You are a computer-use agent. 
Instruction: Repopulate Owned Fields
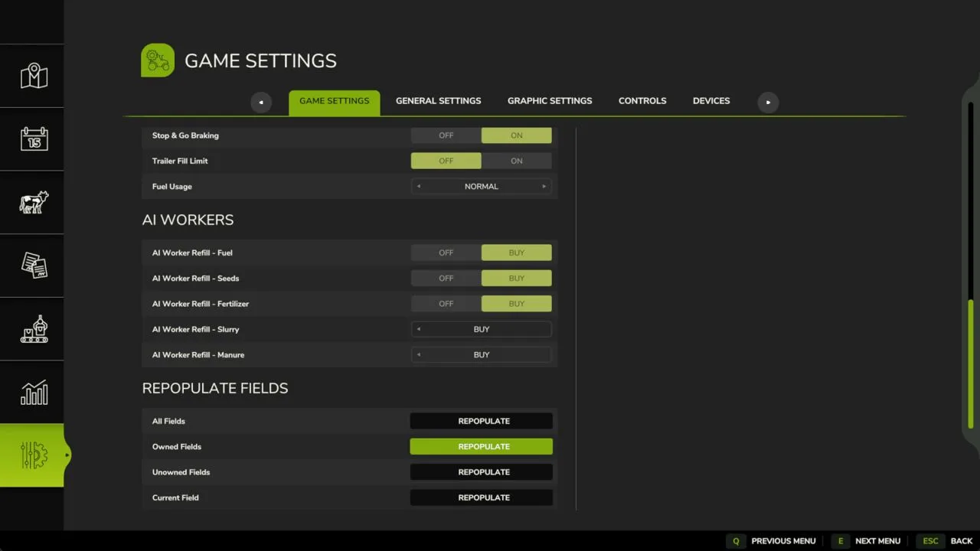(482, 447)
